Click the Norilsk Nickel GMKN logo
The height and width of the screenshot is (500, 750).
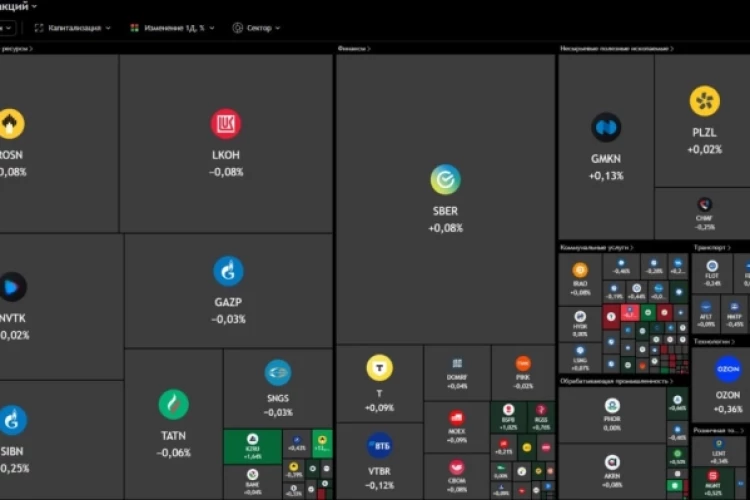click(x=606, y=128)
